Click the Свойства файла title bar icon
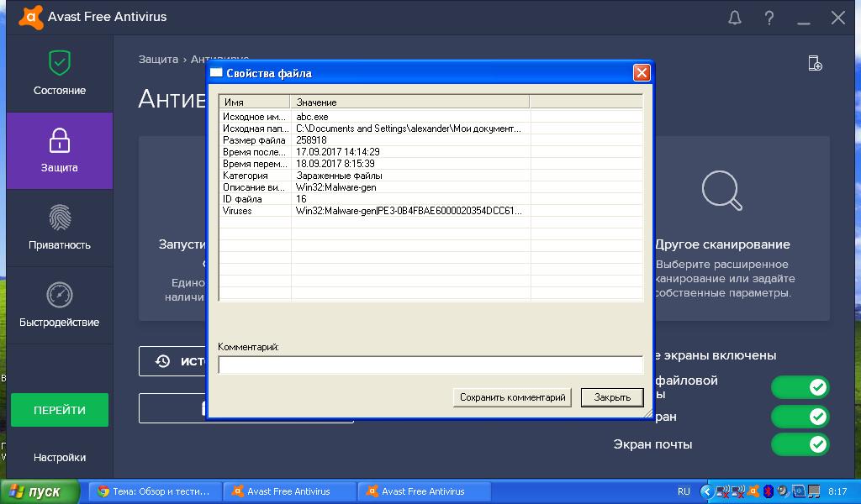This screenshot has width=861, height=504. (x=216, y=73)
